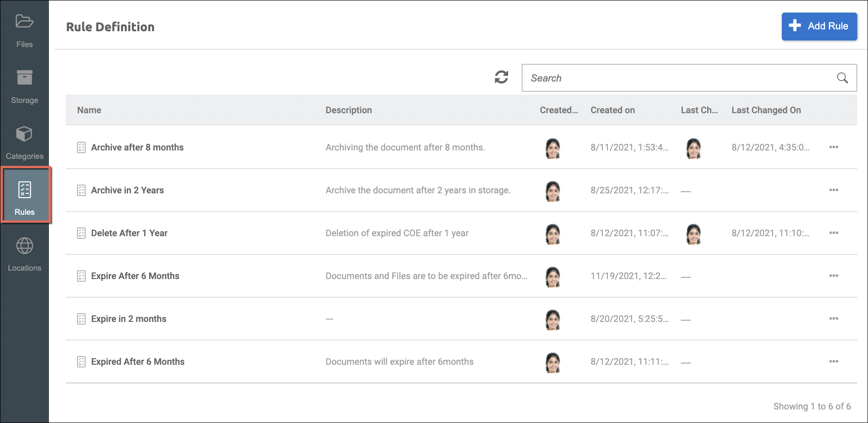
Task: Open the Expire After 6 Months rule
Action: tap(135, 276)
